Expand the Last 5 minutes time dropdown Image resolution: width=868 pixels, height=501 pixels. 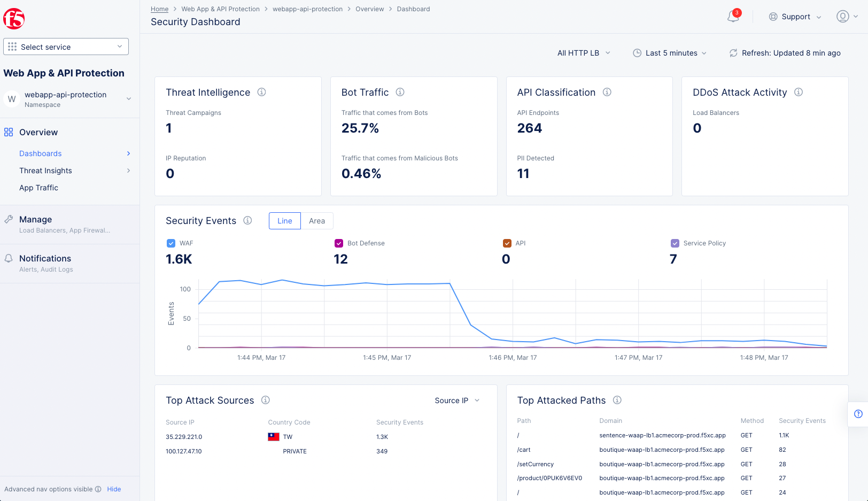point(670,53)
